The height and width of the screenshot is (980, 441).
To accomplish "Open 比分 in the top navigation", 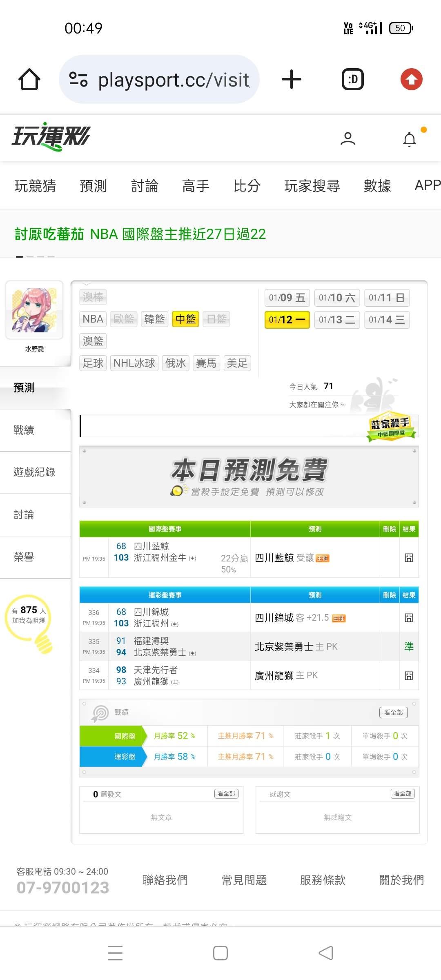I will click(x=247, y=186).
